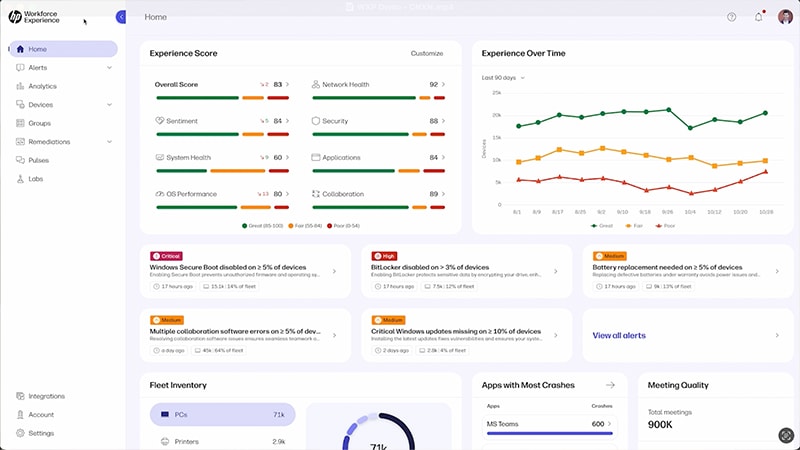Collapse the sidebar with the arrow button

[x=121, y=17]
